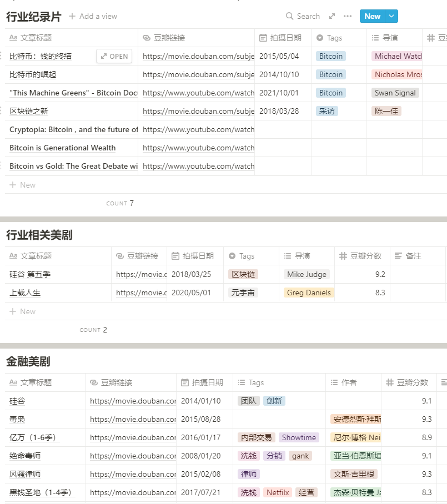
Task: Click the Swan Signal director tag
Action: 395,93
